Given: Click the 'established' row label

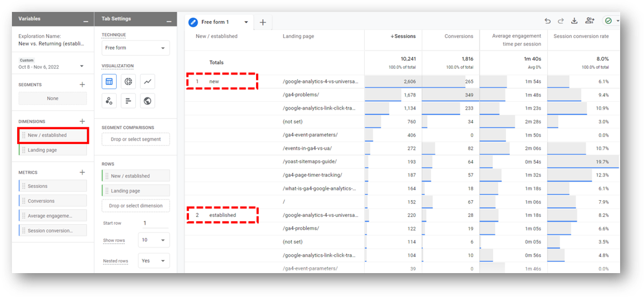Looking at the screenshot, I should [x=222, y=215].
